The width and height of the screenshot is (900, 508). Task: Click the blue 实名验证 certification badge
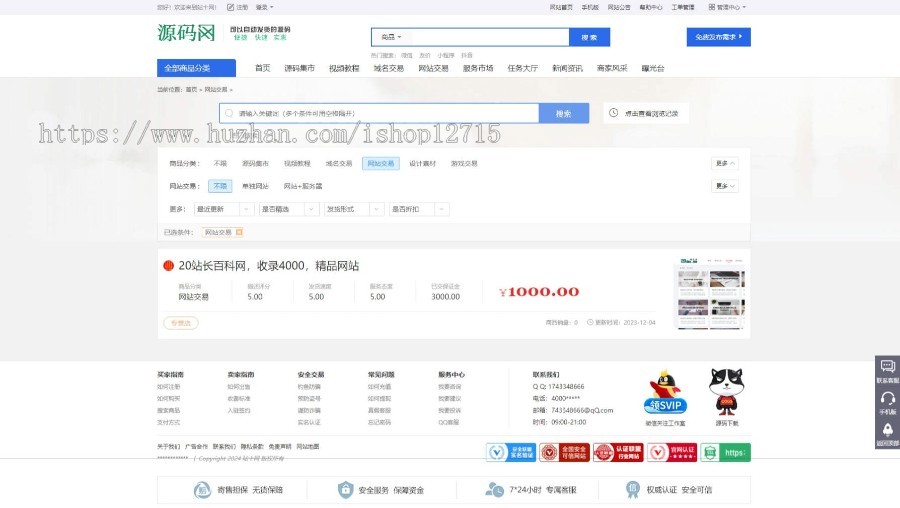pos(511,452)
